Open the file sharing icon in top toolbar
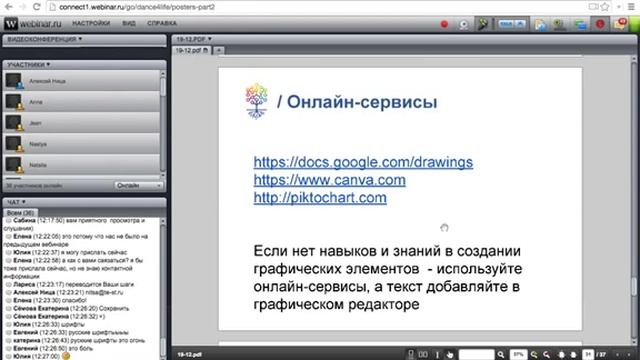The image size is (640, 360). click(540, 24)
